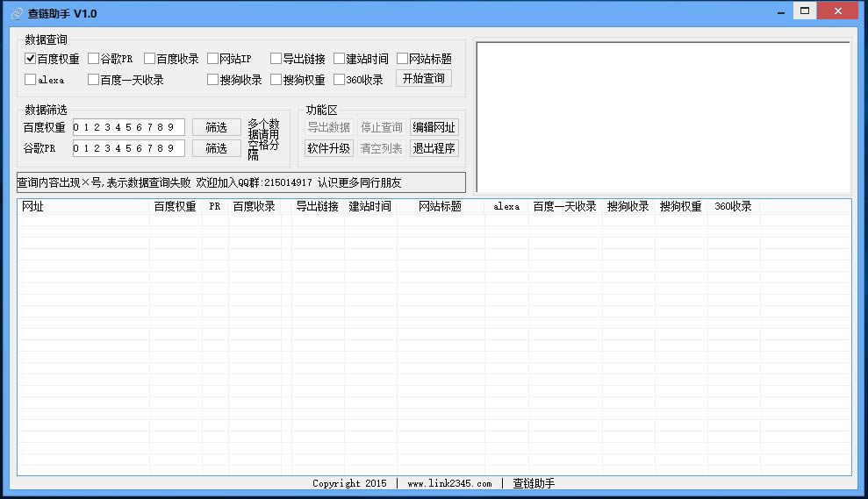Enable the alexa checkbox
Image resolution: width=868 pixels, height=499 pixels.
coord(31,80)
